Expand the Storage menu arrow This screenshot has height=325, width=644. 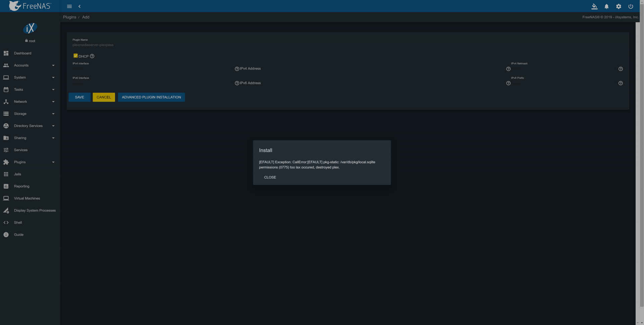click(x=53, y=114)
